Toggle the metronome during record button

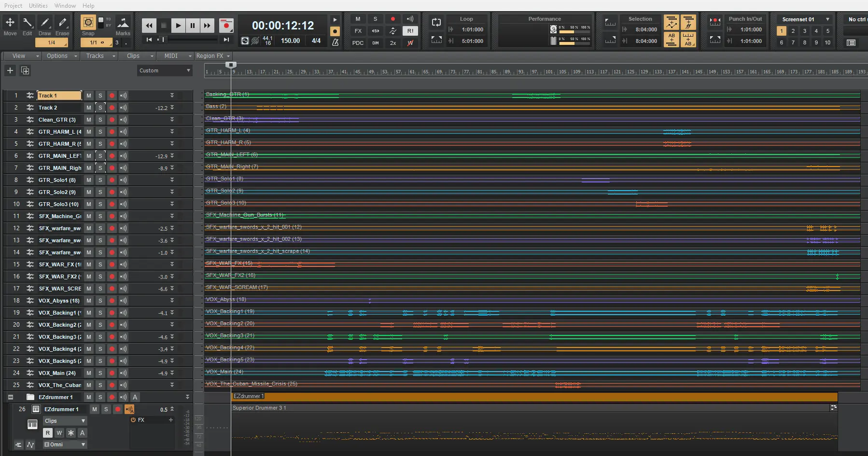335,31
